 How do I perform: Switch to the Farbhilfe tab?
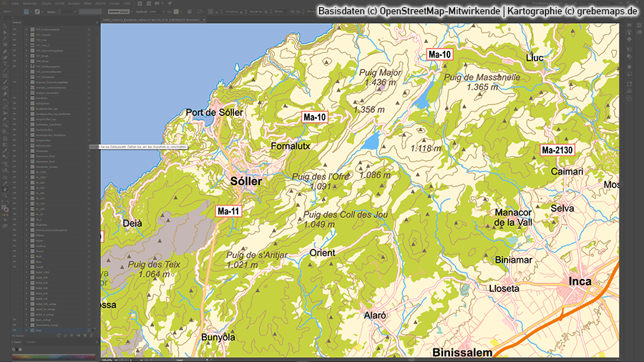pyautogui.click(x=29, y=343)
